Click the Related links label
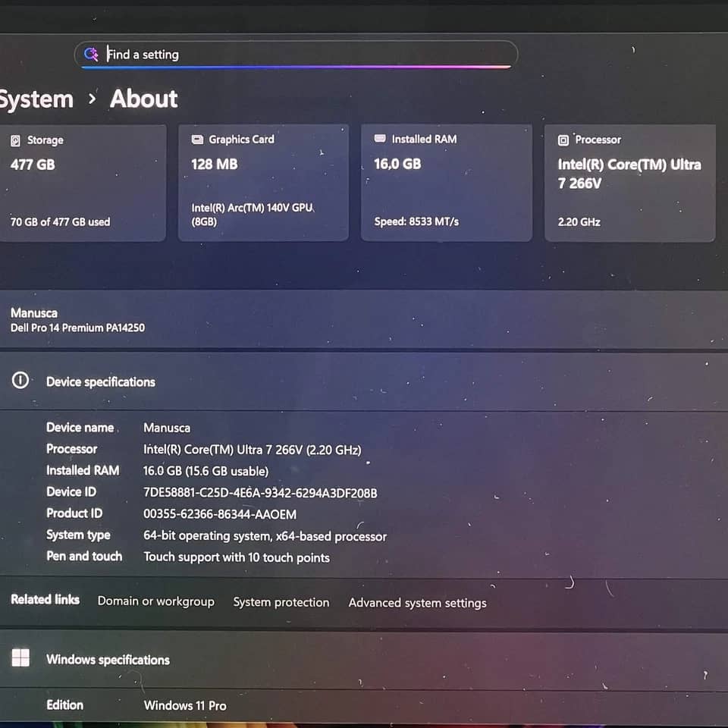This screenshot has height=728, width=728. (x=45, y=599)
